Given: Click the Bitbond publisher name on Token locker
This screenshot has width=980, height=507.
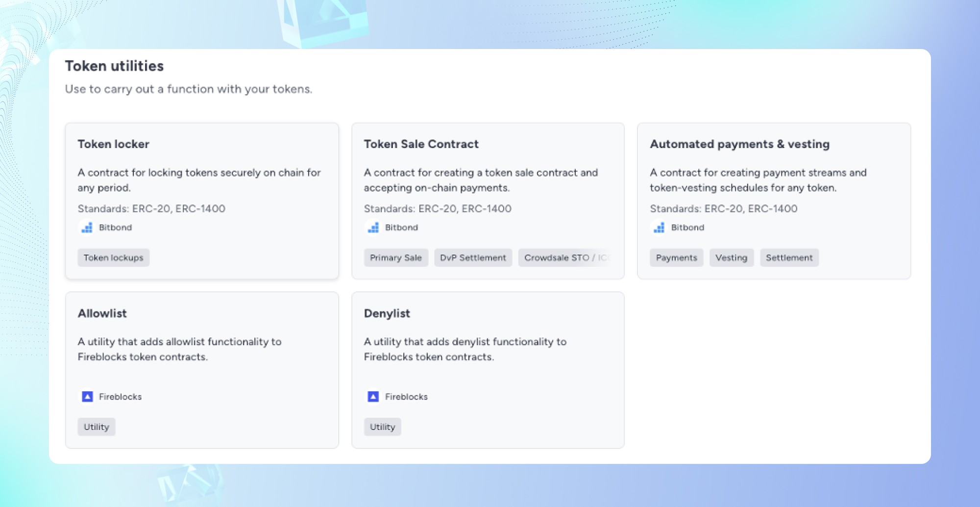Looking at the screenshot, I should (115, 227).
